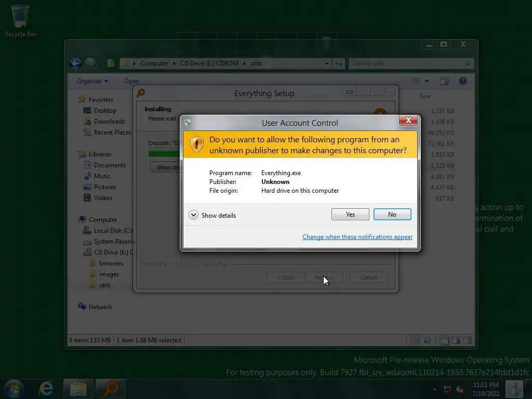Click Next button in Everything Setup window

324,277
